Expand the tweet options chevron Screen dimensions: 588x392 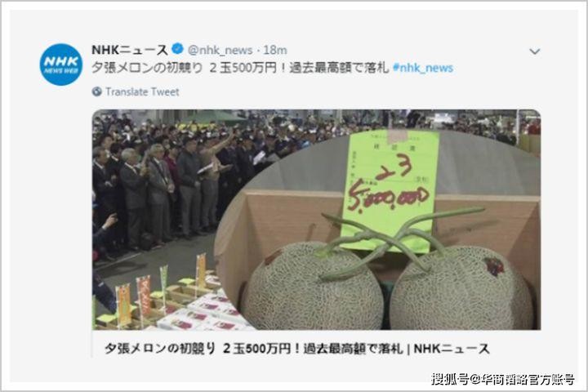[534, 51]
